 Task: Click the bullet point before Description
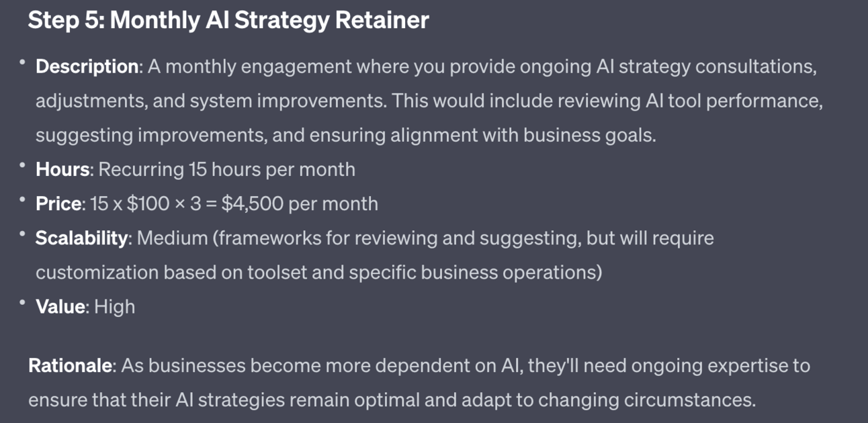22,62
